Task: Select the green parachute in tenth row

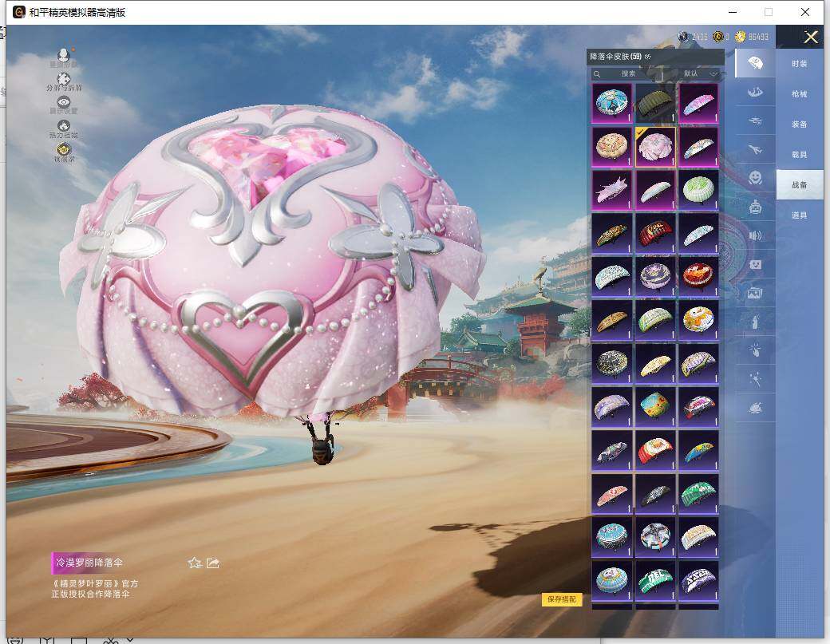Action: [x=698, y=494]
